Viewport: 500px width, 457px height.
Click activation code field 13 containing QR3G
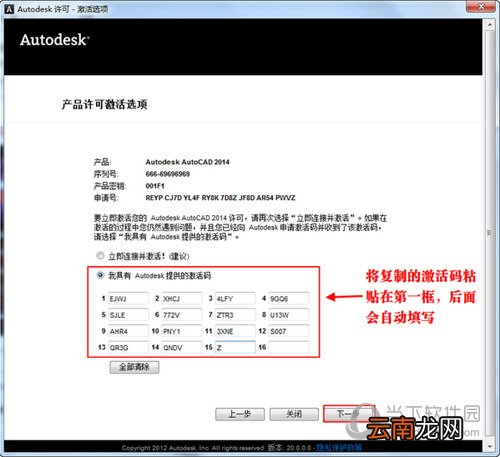128,347
